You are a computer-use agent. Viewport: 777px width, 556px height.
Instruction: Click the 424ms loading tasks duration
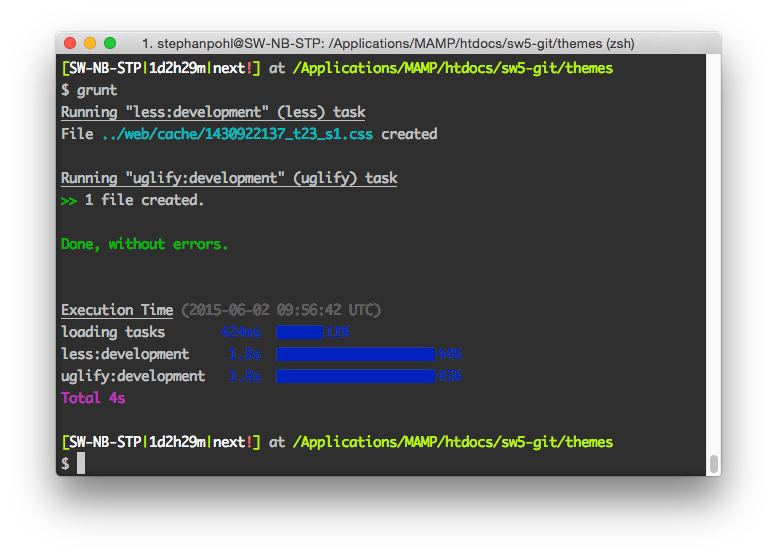[x=240, y=332]
